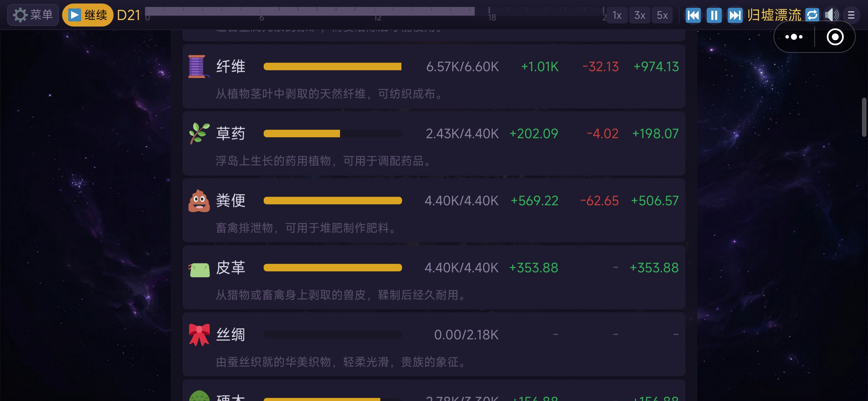Click 纤维 net change +974.13
868x401 pixels.
pyautogui.click(x=656, y=67)
